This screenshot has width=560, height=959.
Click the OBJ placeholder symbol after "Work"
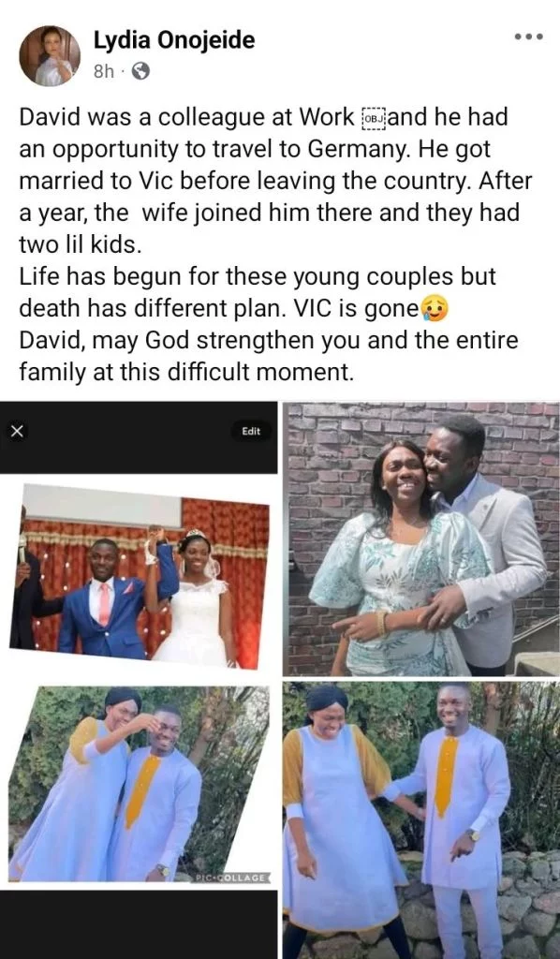(375, 117)
